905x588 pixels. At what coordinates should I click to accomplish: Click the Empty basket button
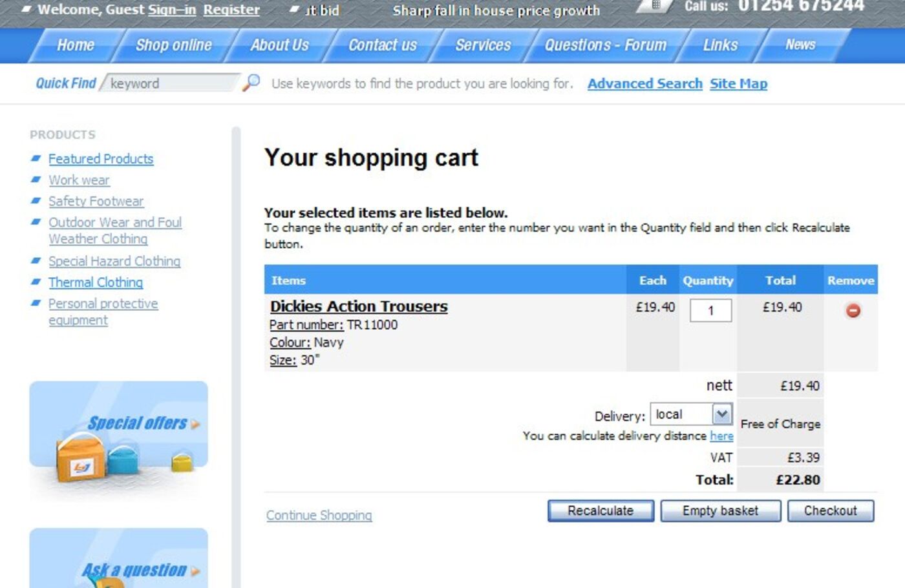pyautogui.click(x=720, y=511)
